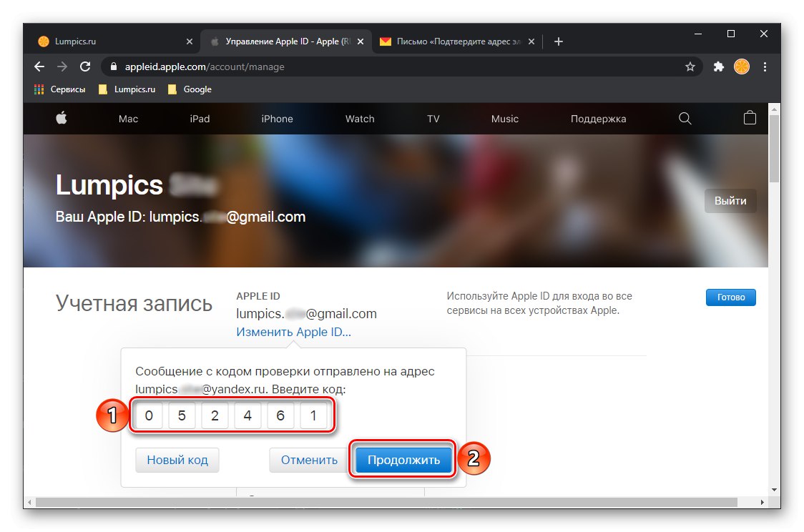Reload the Apple ID page

click(x=85, y=66)
